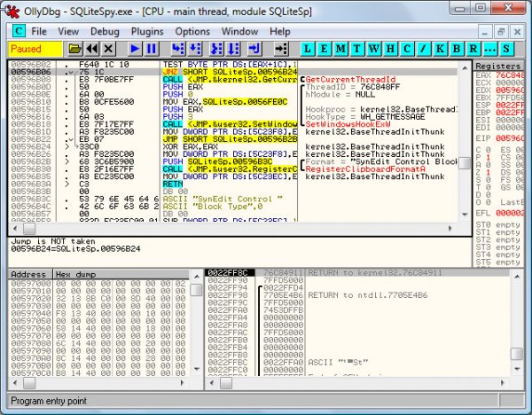Restore the inner CPU child window
This screenshot has height=415, width=532.
[501, 32]
